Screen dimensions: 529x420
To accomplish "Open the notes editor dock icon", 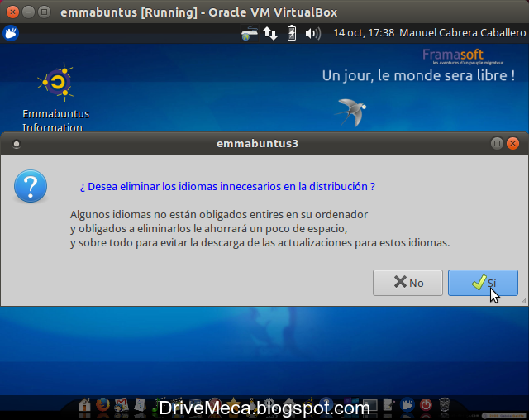I will pyautogui.click(x=388, y=405).
